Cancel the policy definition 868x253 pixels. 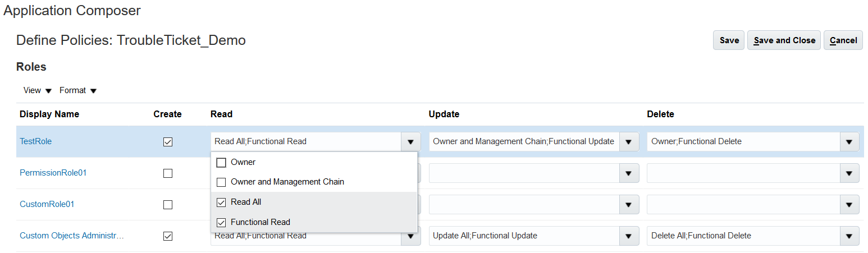pos(843,40)
